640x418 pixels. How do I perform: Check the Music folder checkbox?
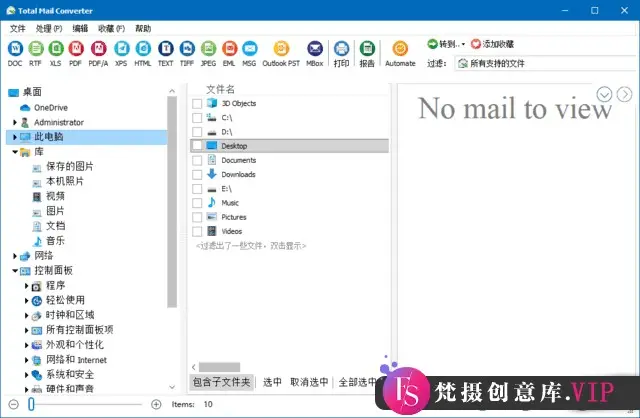pyautogui.click(x=197, y=203)
